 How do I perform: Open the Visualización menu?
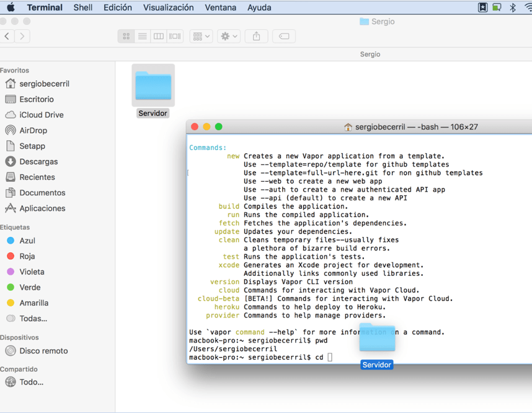(x=168, y=7)
